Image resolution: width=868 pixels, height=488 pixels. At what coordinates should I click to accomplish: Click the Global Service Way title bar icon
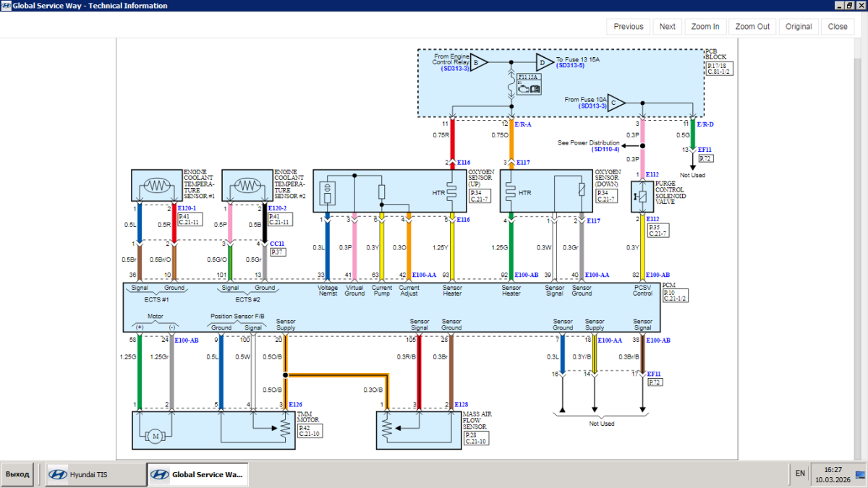tap(6, 6)
